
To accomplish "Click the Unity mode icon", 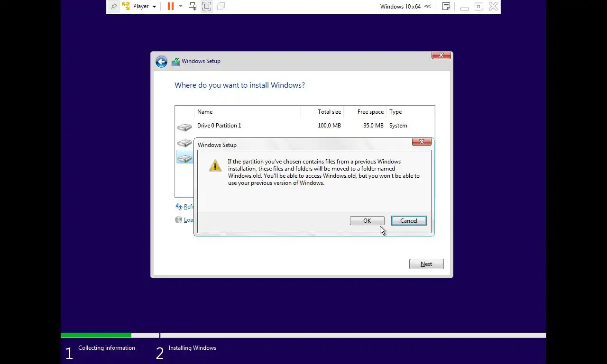I will (221, 6).
